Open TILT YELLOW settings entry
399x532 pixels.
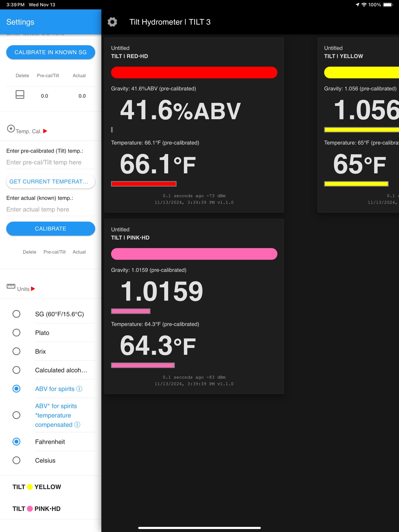click(37, 487)
